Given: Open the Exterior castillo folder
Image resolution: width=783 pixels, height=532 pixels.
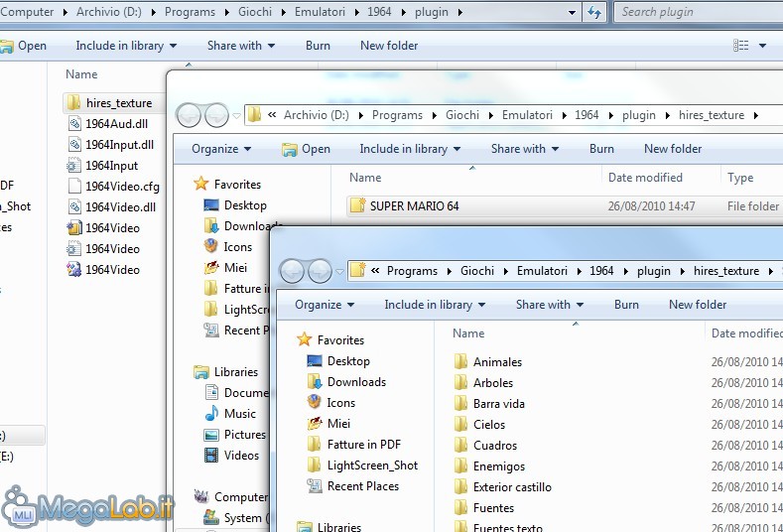Looking at the screenshot, I should coord(511,487).
